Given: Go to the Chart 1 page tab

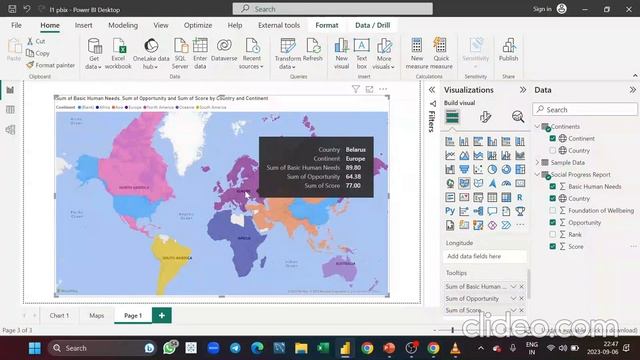Looking at the screenshot, I should (x=59, y=316).
